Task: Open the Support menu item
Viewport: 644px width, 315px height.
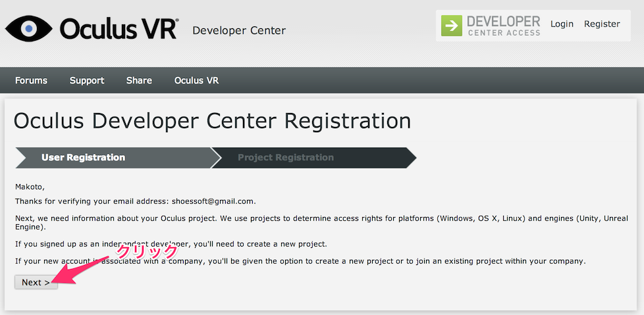Action: click(x=87, y=80)
